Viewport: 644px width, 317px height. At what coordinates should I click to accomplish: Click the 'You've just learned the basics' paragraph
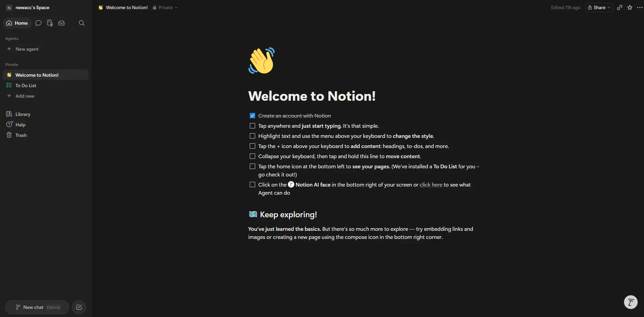360,233
